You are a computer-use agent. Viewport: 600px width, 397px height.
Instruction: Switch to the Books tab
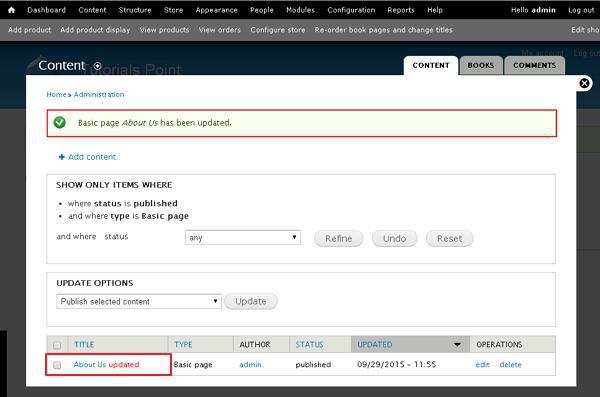pos(481,65)
